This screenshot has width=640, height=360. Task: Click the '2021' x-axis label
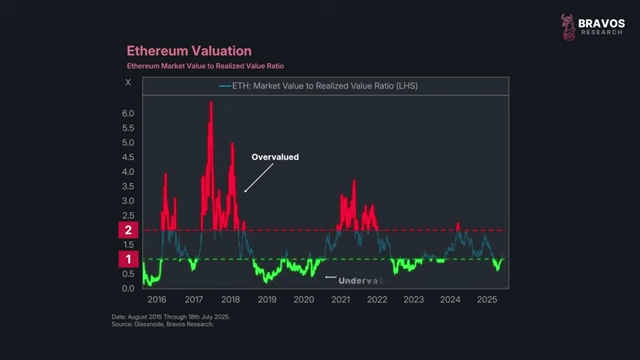coord(340,300)
